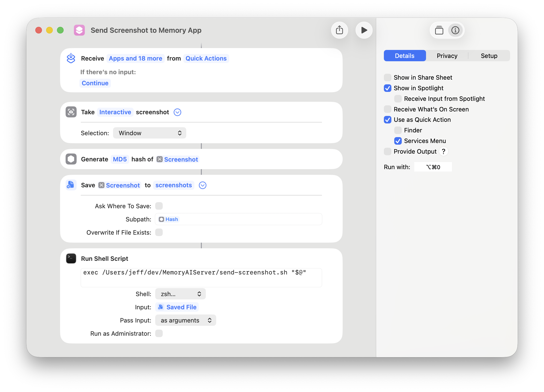Image resolution: width=544 pixels, height=392 pixels.
Task: Click the pink Shortcuts app icon
Action: (79, 30)
